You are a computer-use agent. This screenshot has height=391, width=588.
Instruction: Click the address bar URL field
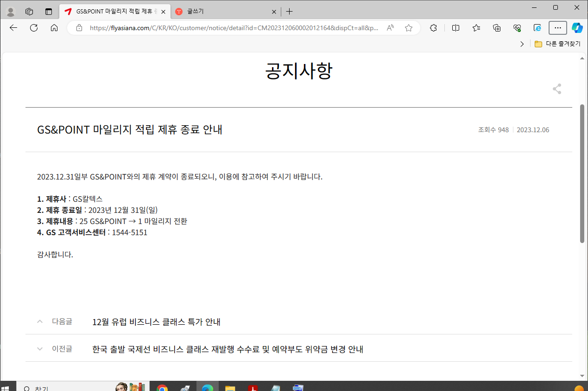(234, 28)
